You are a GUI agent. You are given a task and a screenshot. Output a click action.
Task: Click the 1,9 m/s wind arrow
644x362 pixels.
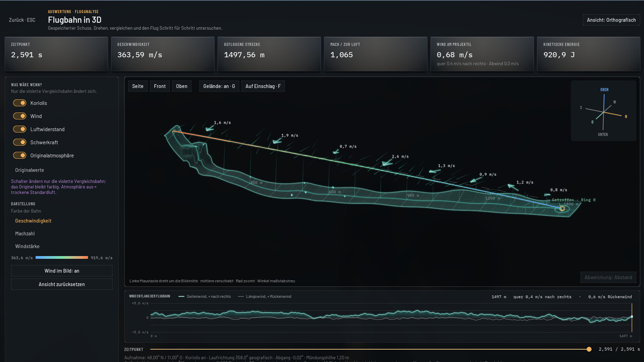pyautogui.click(x=277, y=141)
